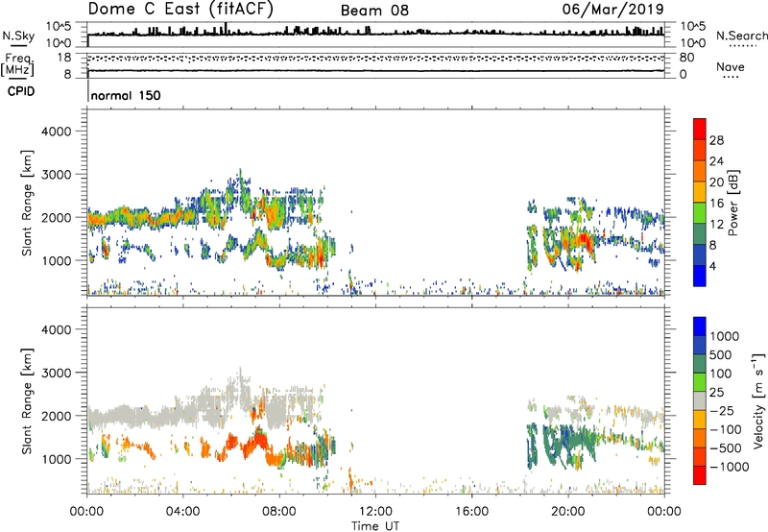
Task: Click the '-25' velocity colorbar label
Action: [721, 411]
